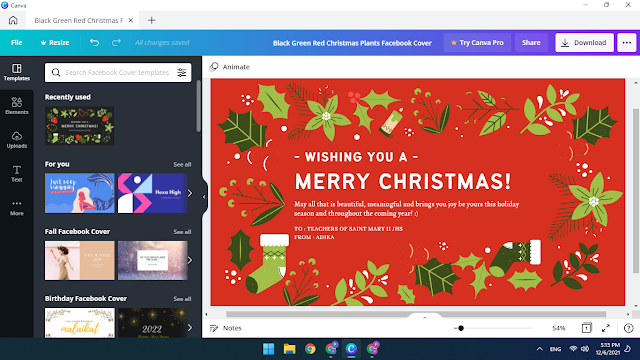The height and width of the screenshot is (360, 640).
Task: Open the template search filters icon
Action: [x=182, y=73]
